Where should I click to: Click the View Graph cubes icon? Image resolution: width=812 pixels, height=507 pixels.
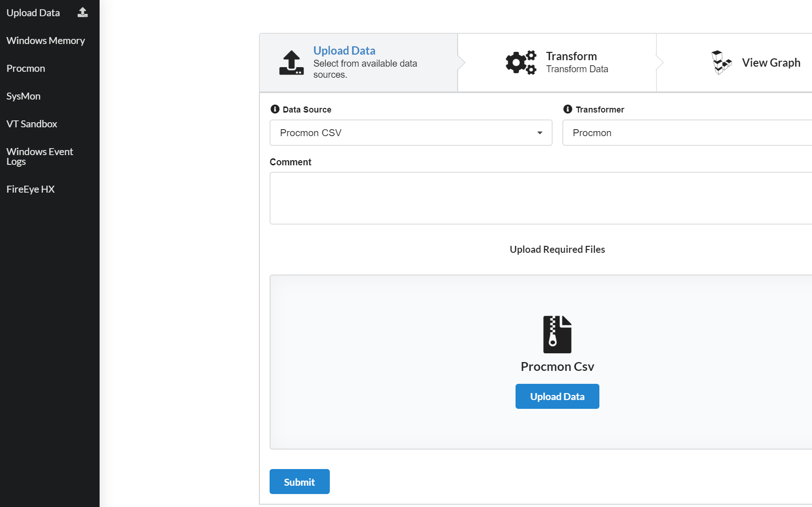[x=721, y=63]
